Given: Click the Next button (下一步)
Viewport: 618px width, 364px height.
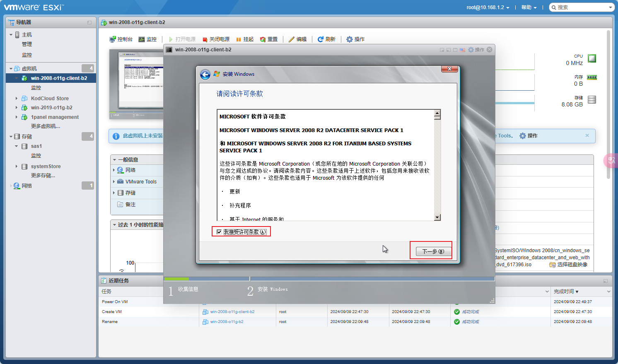Looking at the screenshot, I should pos(433,251).
